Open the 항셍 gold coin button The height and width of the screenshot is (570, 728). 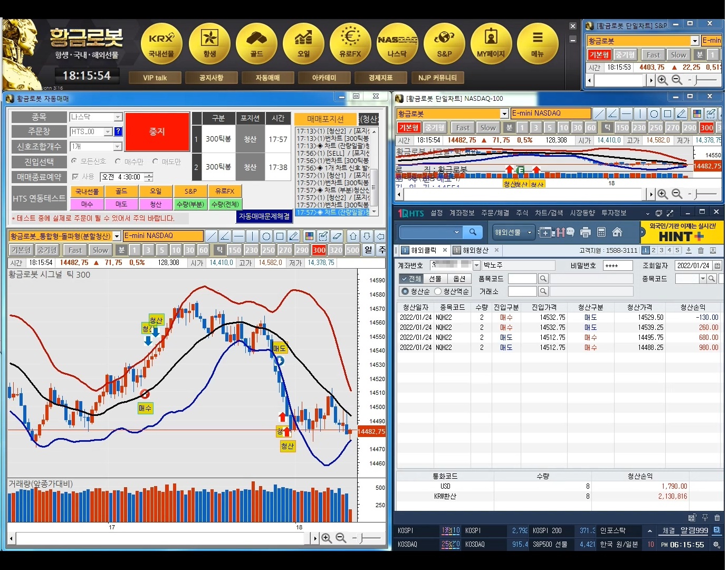click(x=209, y=44)
